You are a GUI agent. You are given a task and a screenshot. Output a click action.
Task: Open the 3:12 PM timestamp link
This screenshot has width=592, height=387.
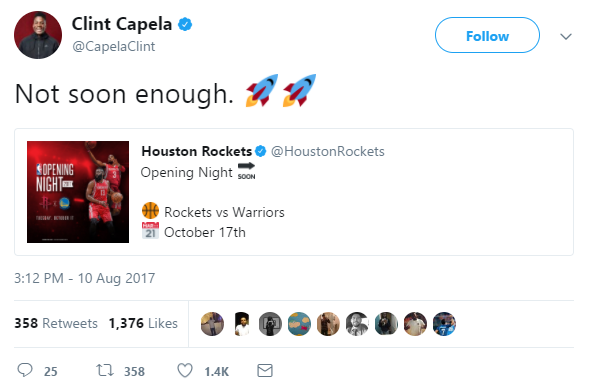pos(85,278)
